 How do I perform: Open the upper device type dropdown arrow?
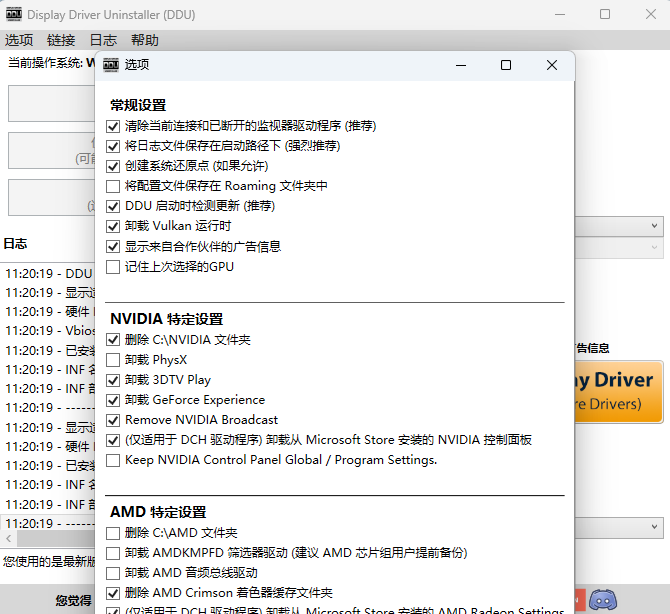point(655,227)
